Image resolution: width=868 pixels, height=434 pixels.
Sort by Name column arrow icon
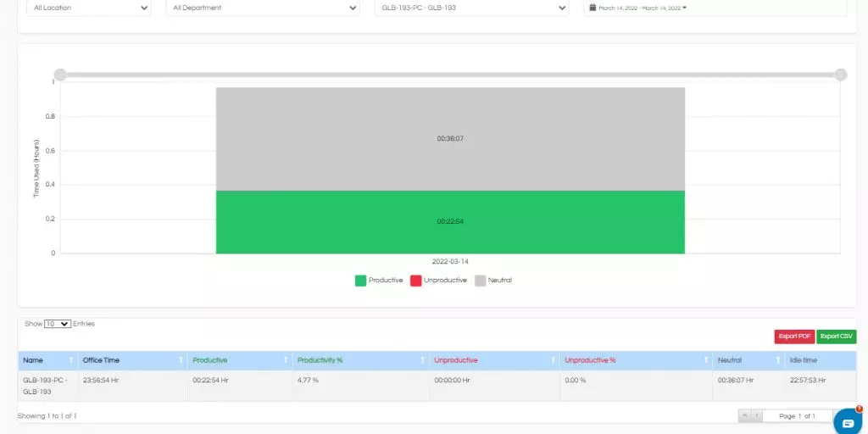pyautogui.click(x=71, y=360)
